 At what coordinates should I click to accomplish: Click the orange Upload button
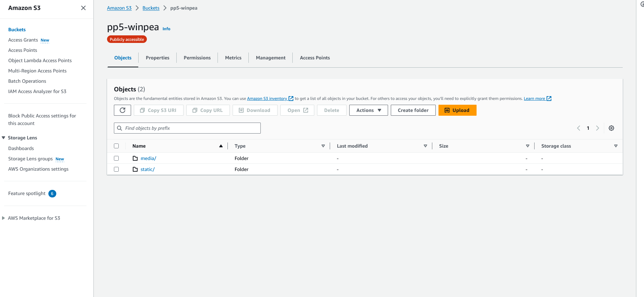click(x=457, y=110)
